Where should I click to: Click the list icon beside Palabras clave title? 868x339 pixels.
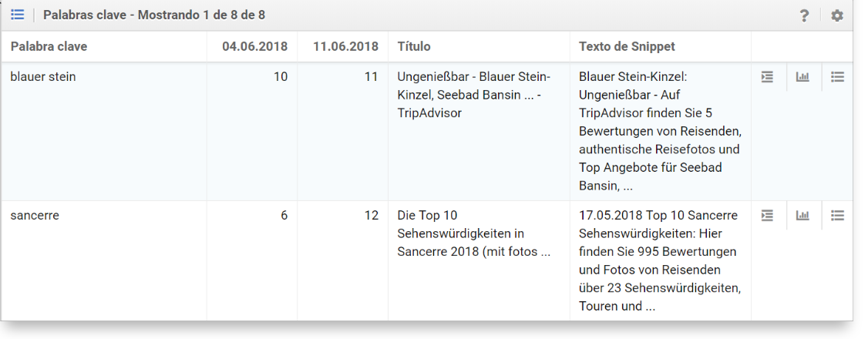coord(17,15)
